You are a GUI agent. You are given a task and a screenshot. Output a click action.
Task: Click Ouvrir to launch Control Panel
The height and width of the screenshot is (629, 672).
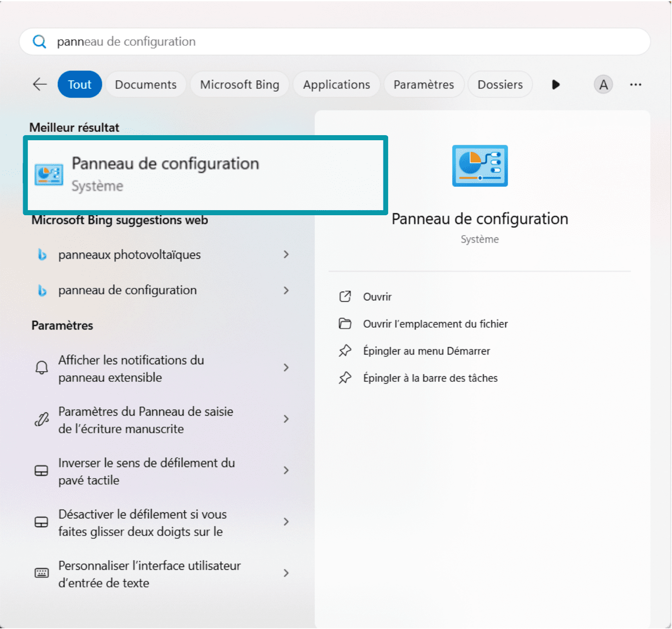tap(377, 297)
